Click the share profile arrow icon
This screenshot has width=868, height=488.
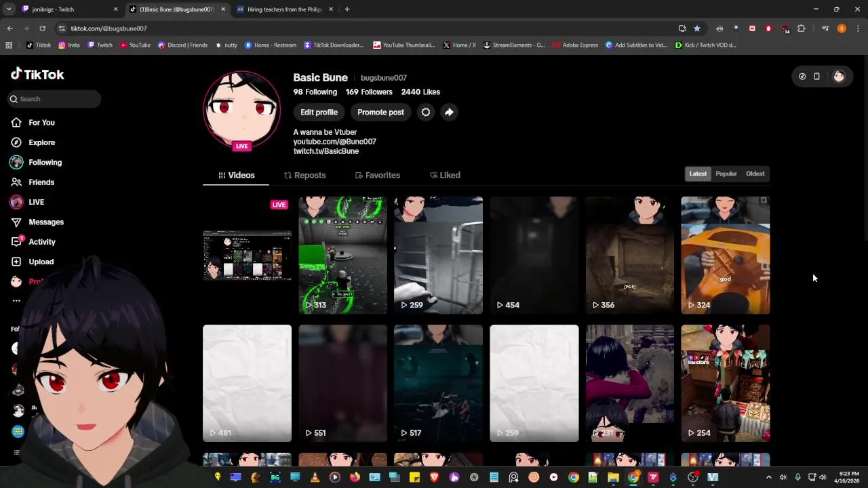[449, 113]
